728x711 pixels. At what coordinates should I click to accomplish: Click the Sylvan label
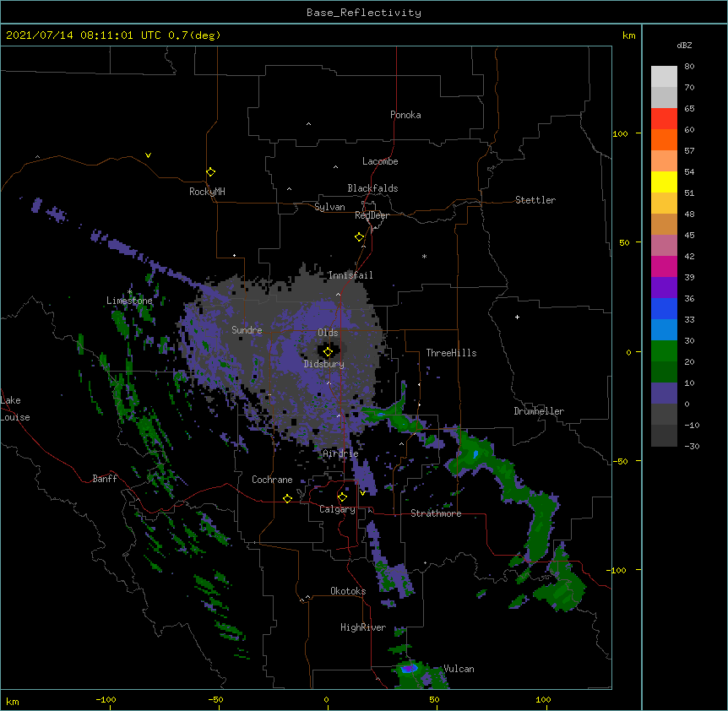click(x=329, y=207)
